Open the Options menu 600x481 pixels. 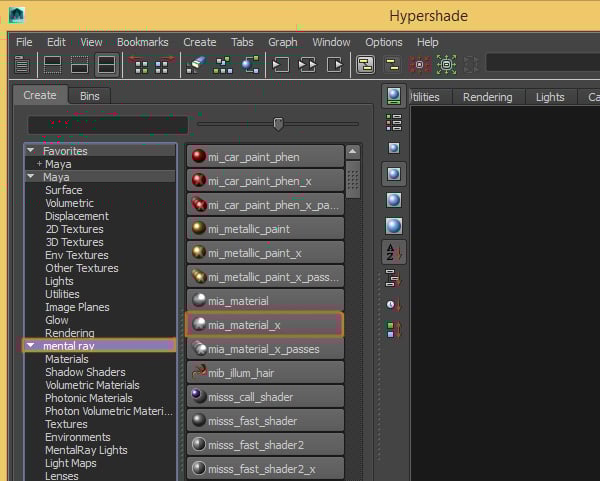[384, 42]
